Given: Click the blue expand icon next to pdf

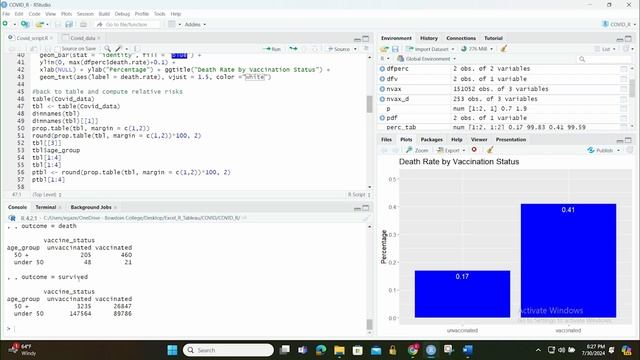Looking at the screenshot, I should click(x=382, y=118).
